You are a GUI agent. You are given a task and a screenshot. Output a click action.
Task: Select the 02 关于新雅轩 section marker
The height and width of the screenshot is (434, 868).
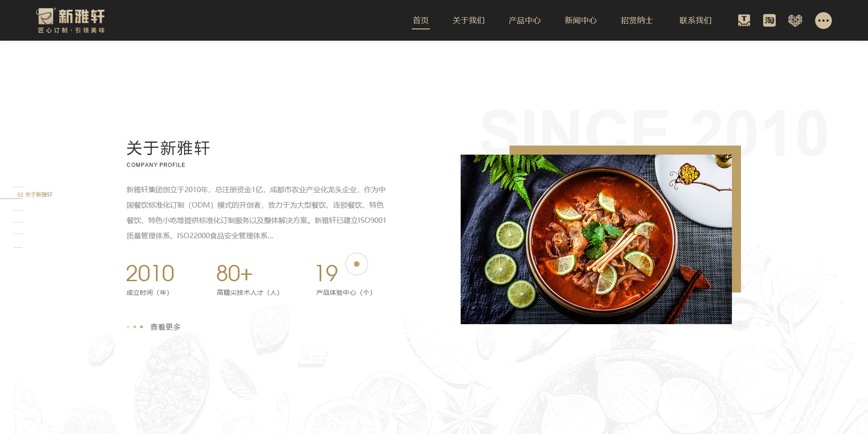(35, 195)
